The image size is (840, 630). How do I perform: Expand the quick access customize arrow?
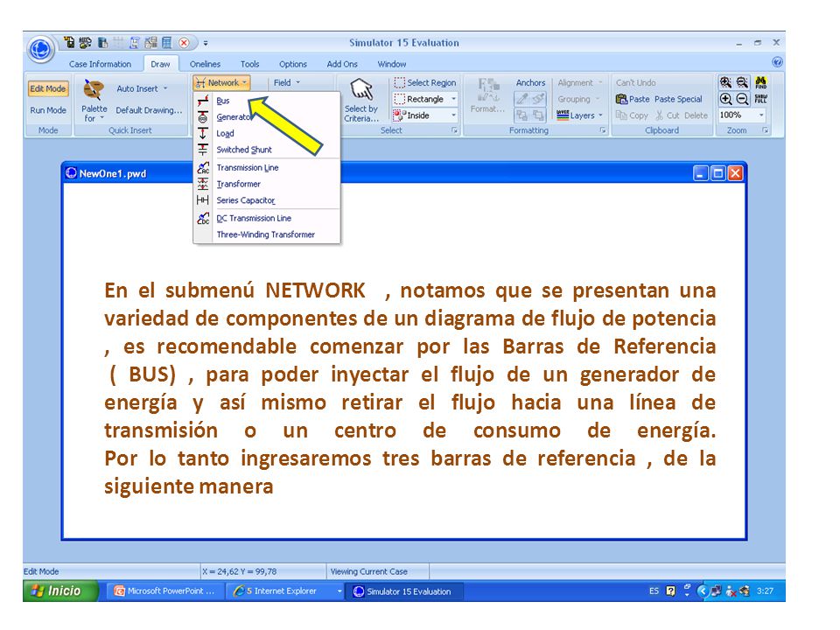[x=206, y=44]
